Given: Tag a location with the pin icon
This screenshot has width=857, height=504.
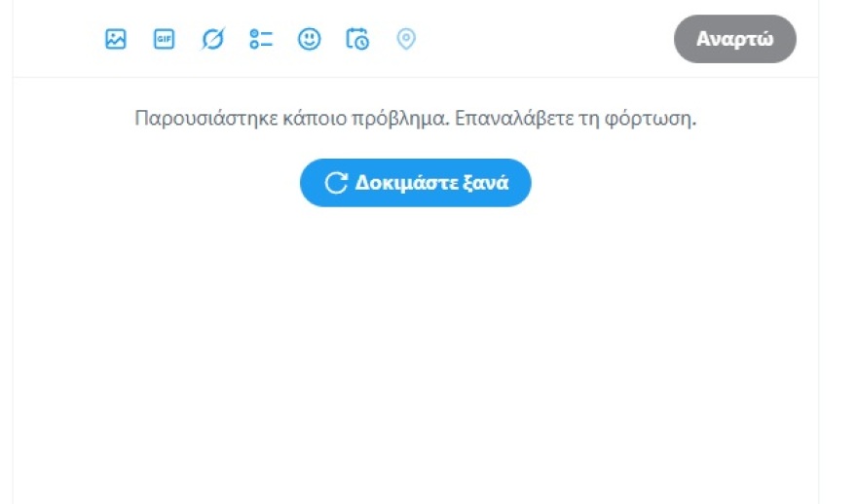Looking at the screenshot, I should coord(406,39).
